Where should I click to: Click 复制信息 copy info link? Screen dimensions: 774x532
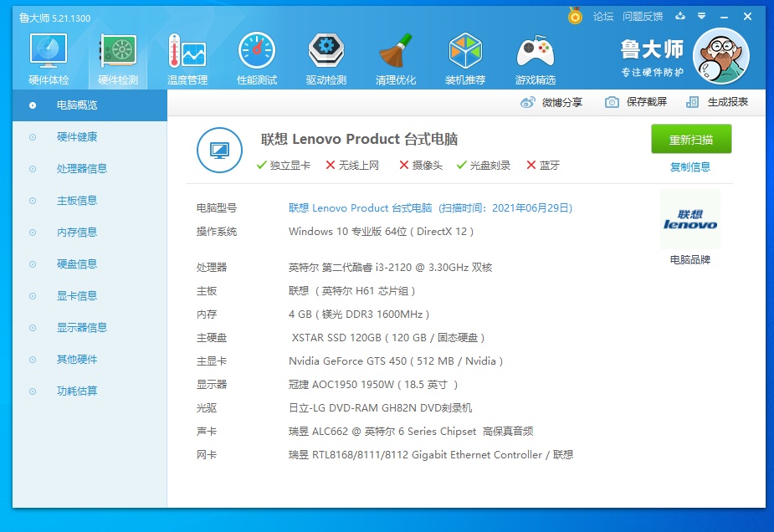click(690, 166)
